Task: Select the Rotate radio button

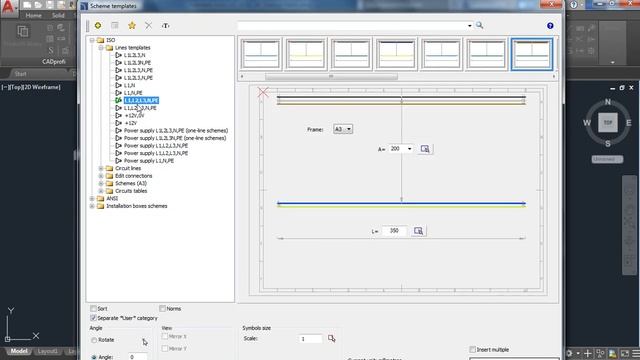Action: [x=94, y=340]
